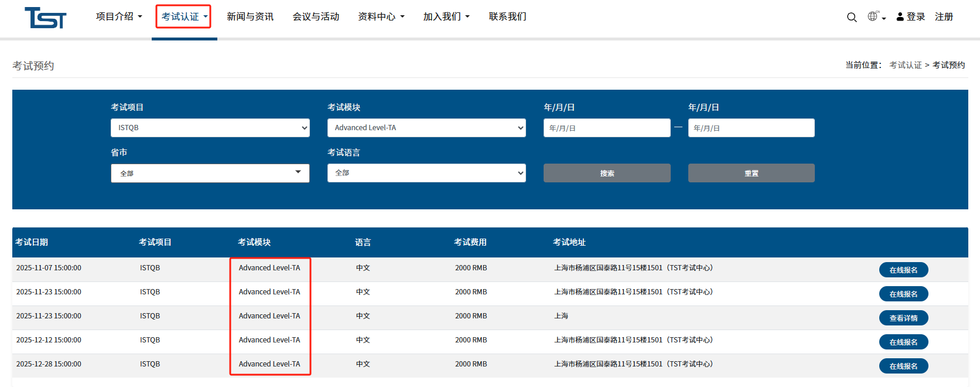This screenshot has height=387, width=980.
Task: Open the 考试项目 ISTQB dropdown
Action: coord(210,128)
